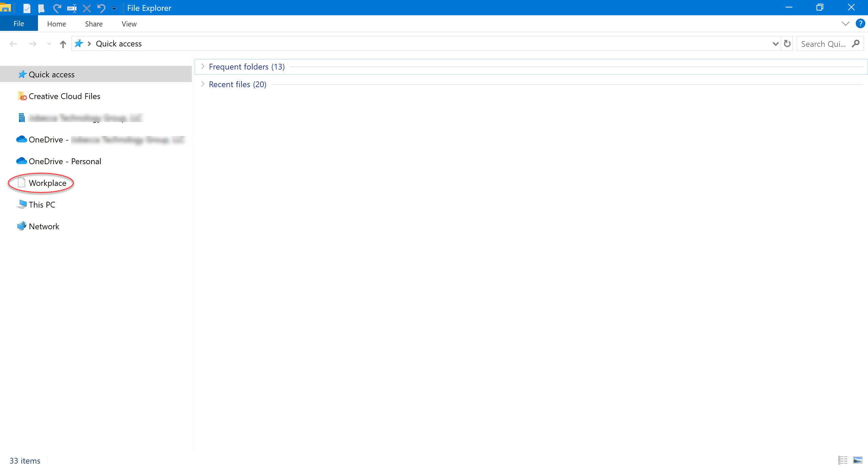Open the address bar history dropdown
The image size is (868, 468).
click(x=775, y=44)
